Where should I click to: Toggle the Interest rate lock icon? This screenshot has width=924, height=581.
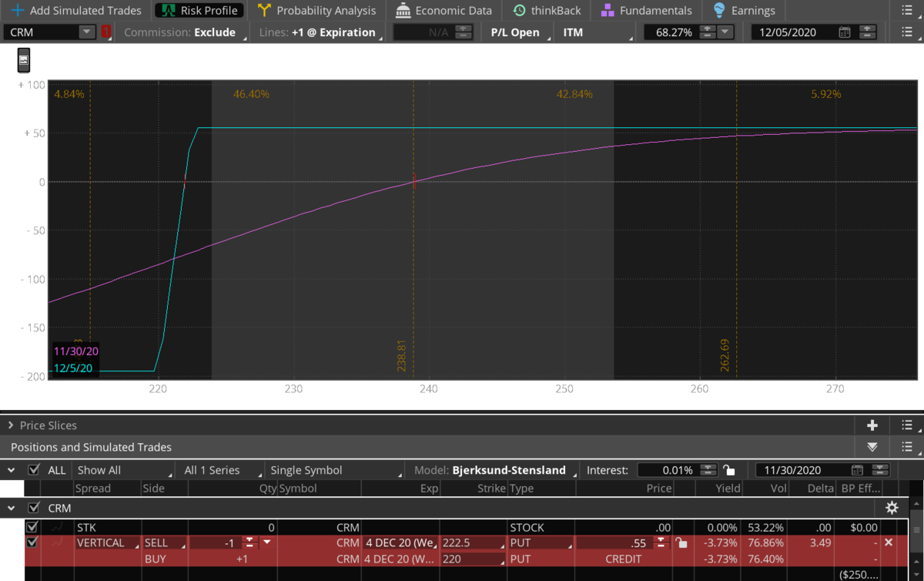[729, 470]
